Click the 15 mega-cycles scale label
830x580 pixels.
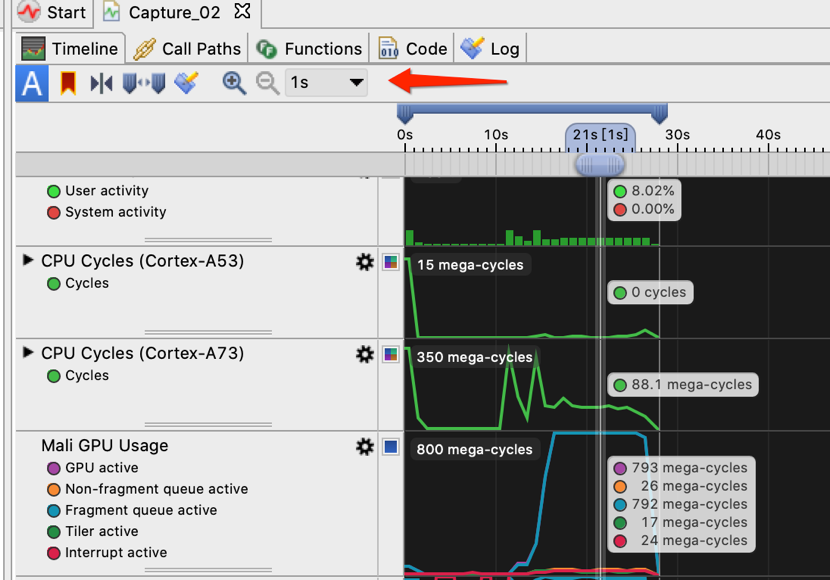(470, 265)
